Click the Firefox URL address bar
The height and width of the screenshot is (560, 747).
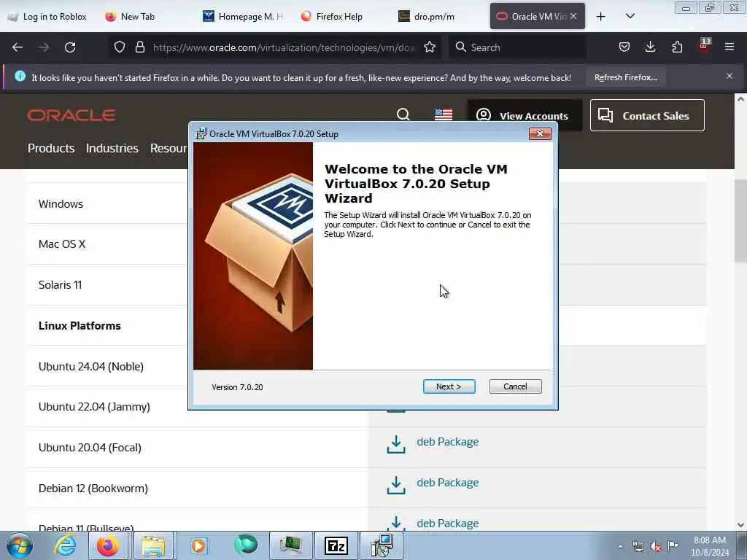point(285,47)
